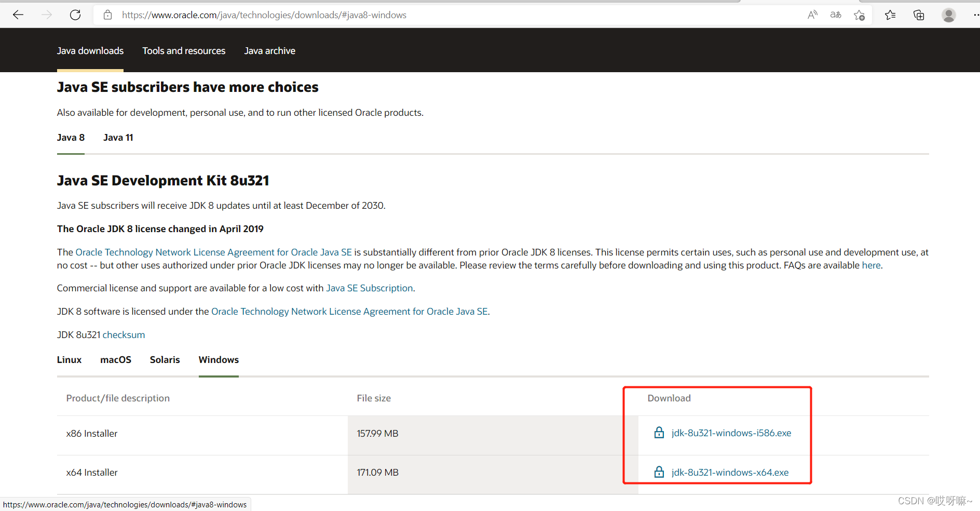Download jdk-8u321-windows-i586.exe
This screenshot has width=980, height=511.
point(731,433)
